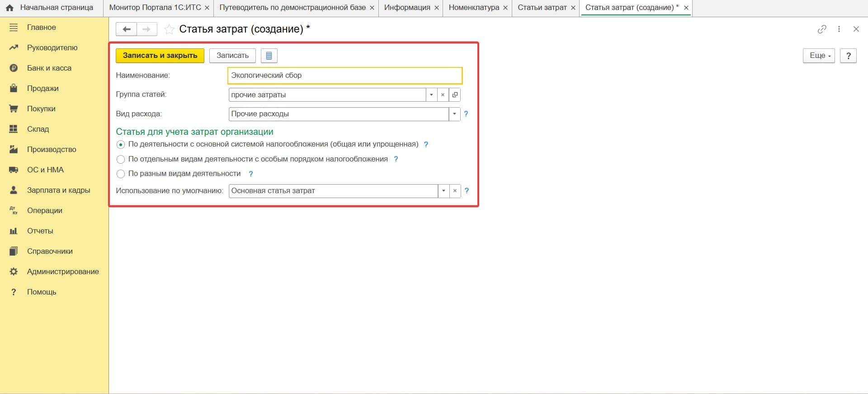Viewport: 868px width, 394px height.
Task: Clear the Группа статей field
Action: 443,95
